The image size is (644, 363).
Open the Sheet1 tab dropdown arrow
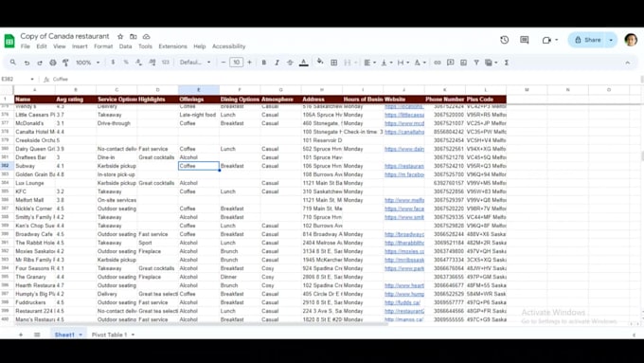80,335
